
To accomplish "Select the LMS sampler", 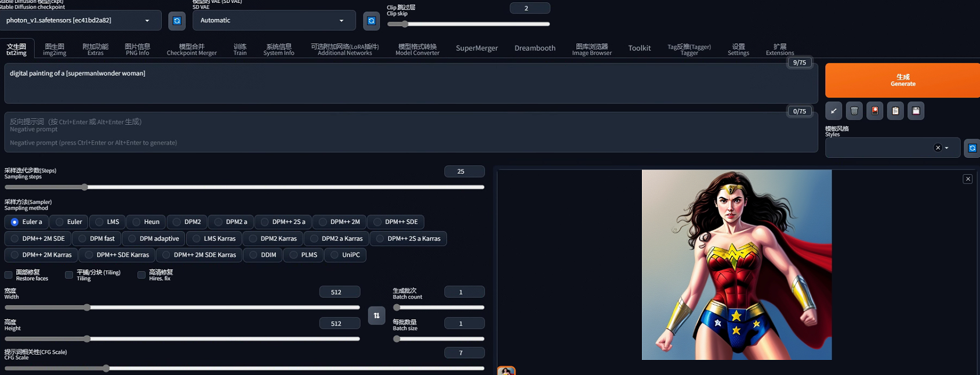I will pyautogui.click(x=107, y=222).
